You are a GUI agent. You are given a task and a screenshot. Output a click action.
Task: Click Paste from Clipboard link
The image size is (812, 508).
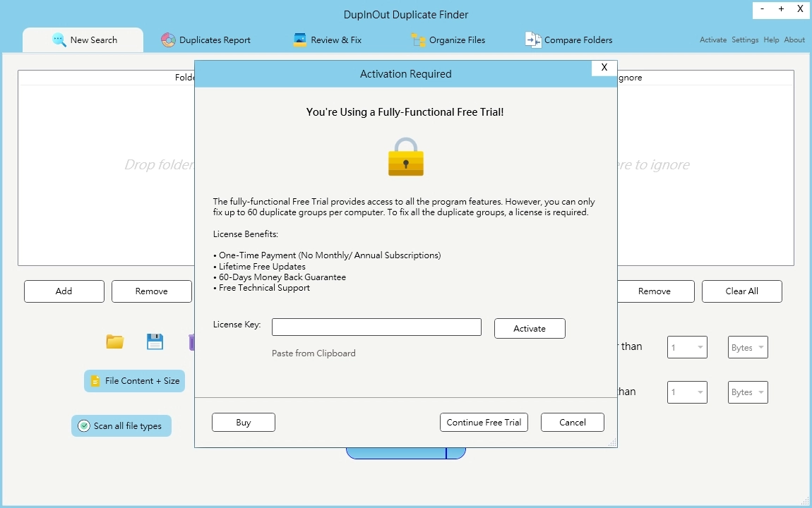pos(314,353)
